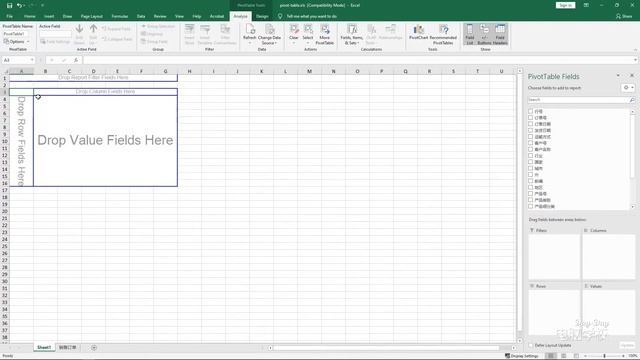Select the Sheet1 worksheet tab
The width and height of the screenshot is (640, 360).
[44, 347]
